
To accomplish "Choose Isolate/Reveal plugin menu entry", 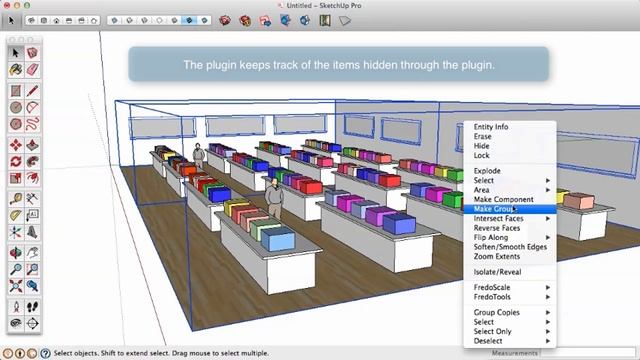I will tap(510, 272).
